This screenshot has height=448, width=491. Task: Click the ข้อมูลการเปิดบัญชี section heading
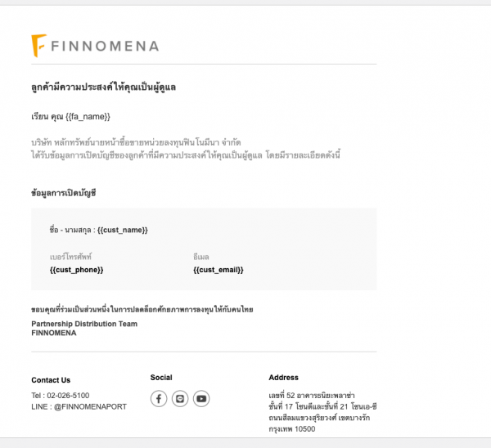(x=64, y=192)
